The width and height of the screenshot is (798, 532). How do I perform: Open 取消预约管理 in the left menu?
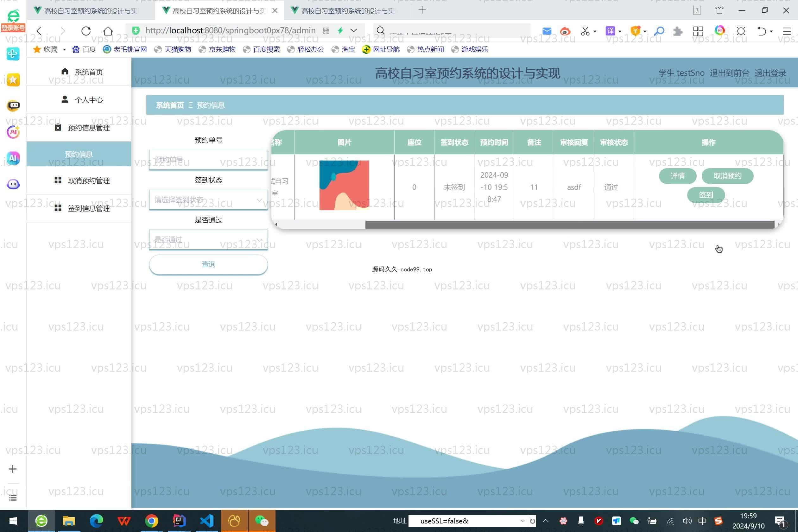pyautogui.click(x=79, y=180)
